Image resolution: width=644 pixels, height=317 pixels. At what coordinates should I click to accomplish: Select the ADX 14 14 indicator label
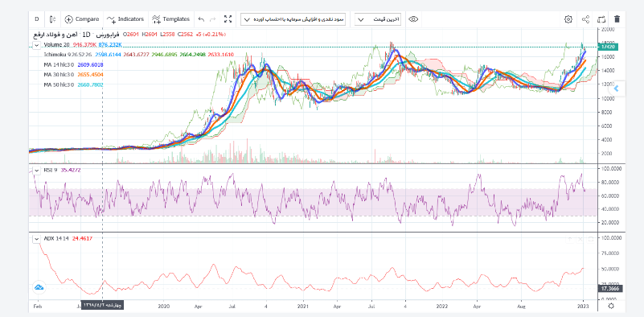point(56,238)
